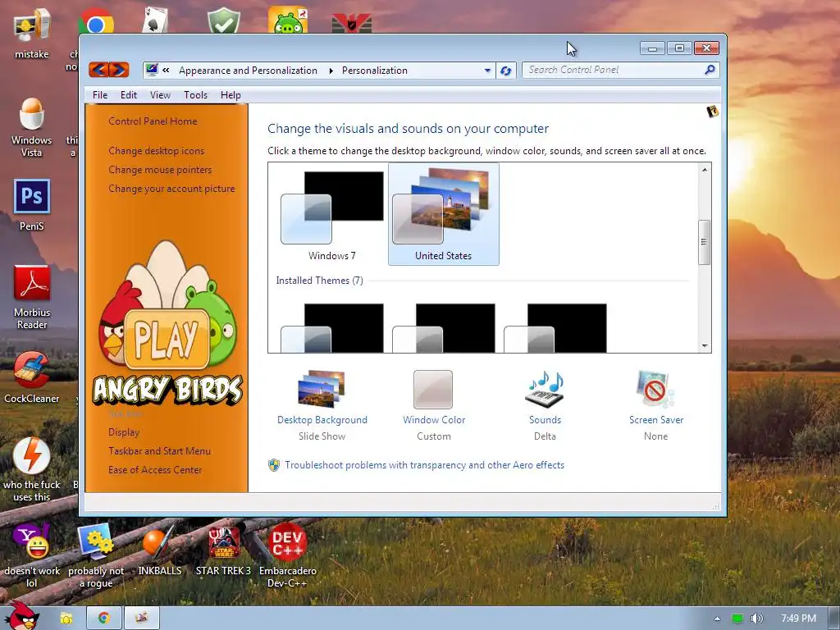Image resolution: width=840 pixels, height=630 pixels.
Task: Click Change mouse pointers link
Action: [160, 169]
